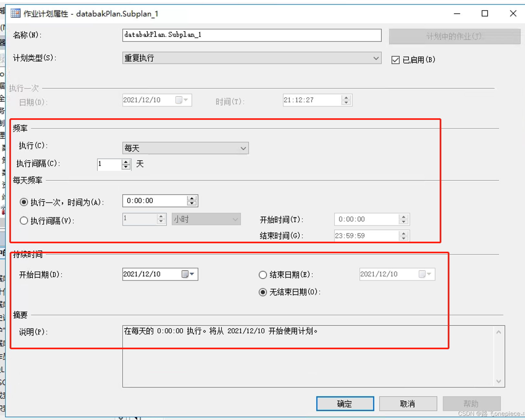Click 确定 button to confirm schedule
Viewport: 525px width, 420px height.
click(345, 404)
